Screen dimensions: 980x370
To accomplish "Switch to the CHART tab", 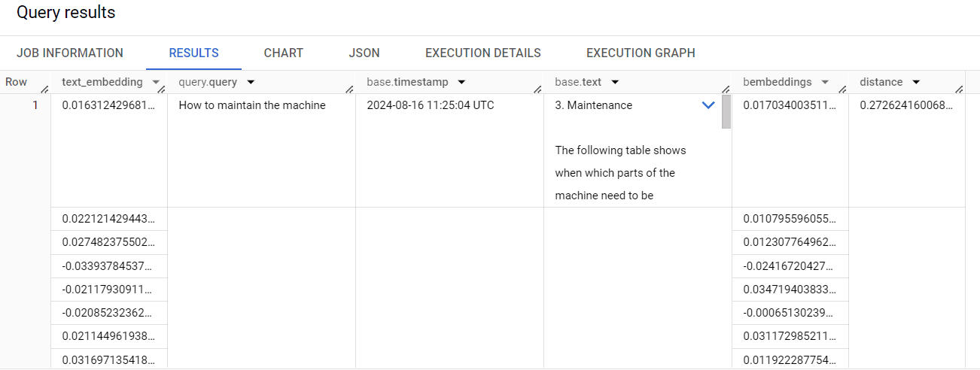I will tap(283, 53).
